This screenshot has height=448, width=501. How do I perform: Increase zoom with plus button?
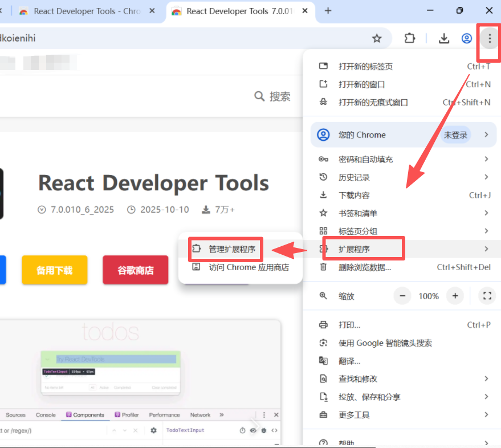point(455,296)
